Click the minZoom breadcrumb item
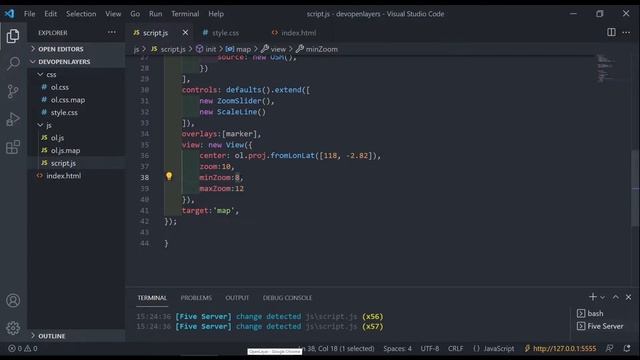 [317, 49]
